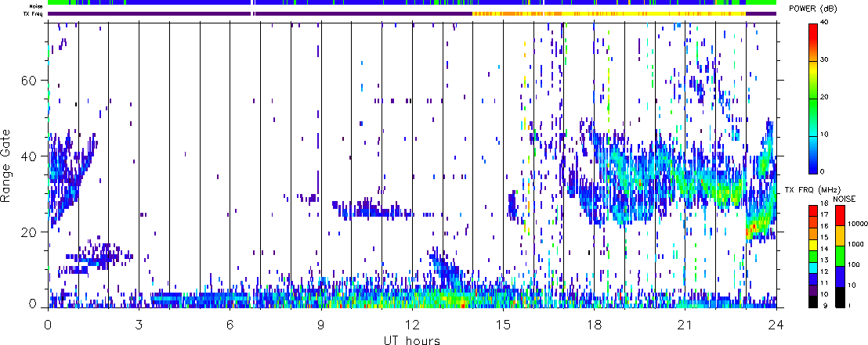Click tick label '6' on UT hours axis

coord(230,325)
